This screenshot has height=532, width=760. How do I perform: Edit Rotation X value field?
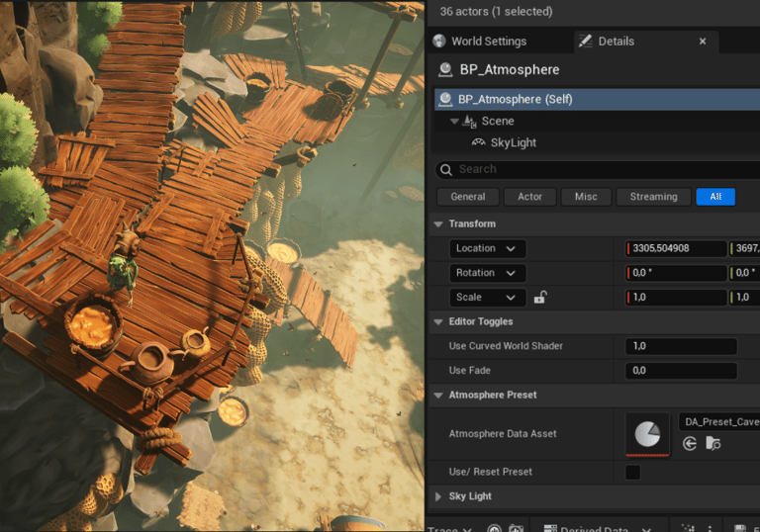point(676,273)
